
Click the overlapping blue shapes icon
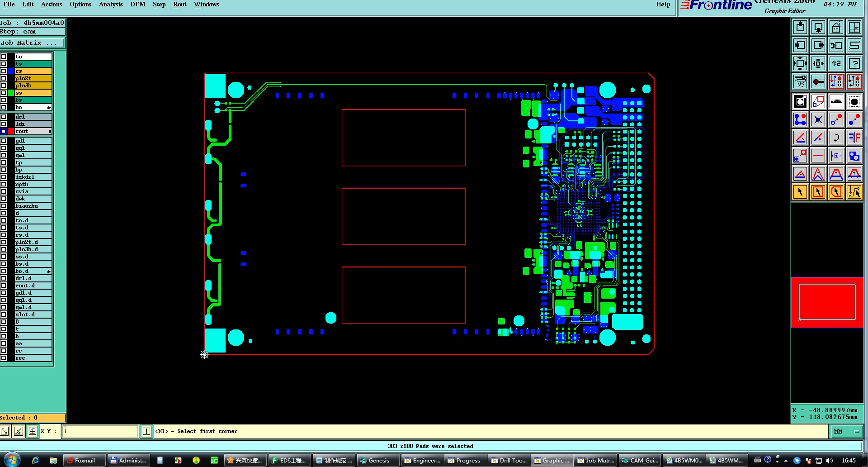point(854,156)
